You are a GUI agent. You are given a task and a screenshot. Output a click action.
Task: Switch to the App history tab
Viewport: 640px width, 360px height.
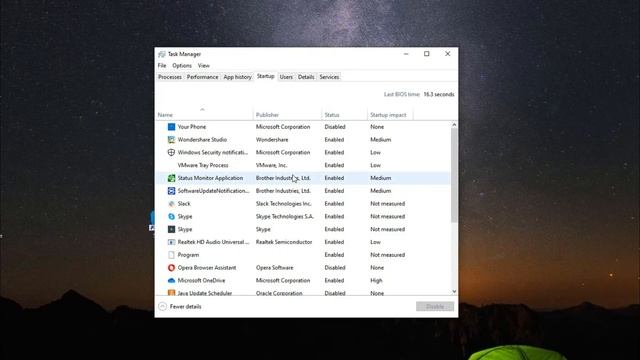238,77
